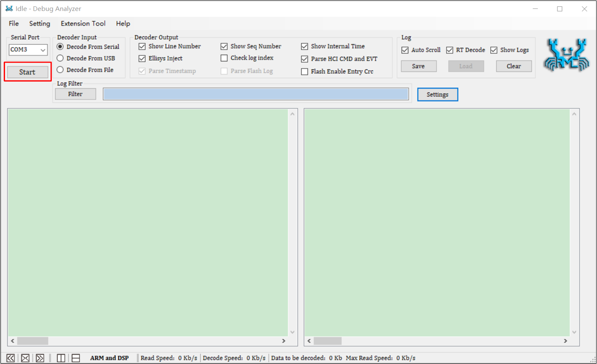Click right pane scroll-right arrow

565,341
